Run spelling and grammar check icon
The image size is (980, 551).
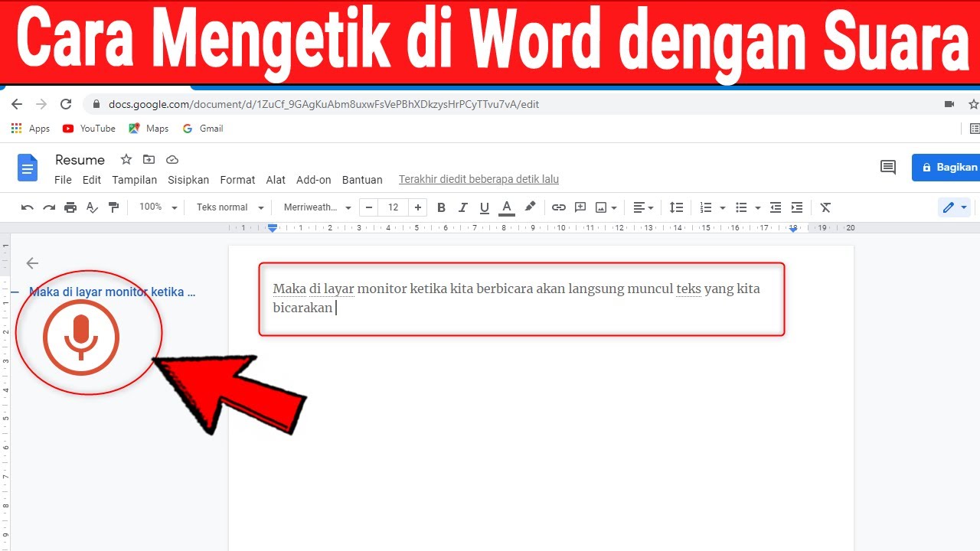pyautogui.click(x=92, y=207)
